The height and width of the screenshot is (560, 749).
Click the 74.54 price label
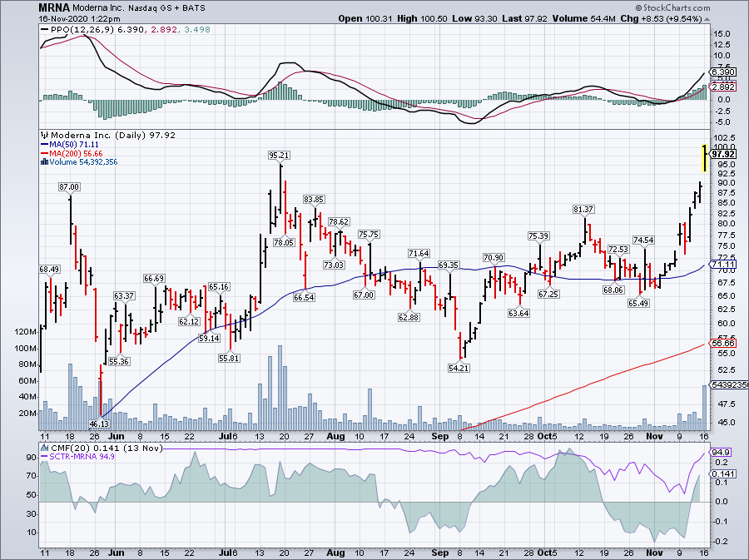[643, 240]
